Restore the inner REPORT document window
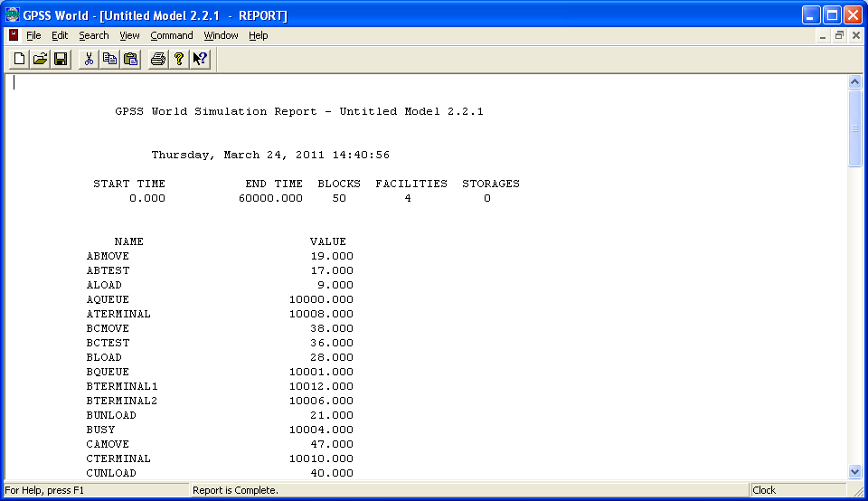The width and height of the screenshot is (868, 501). tap(840, 36)
